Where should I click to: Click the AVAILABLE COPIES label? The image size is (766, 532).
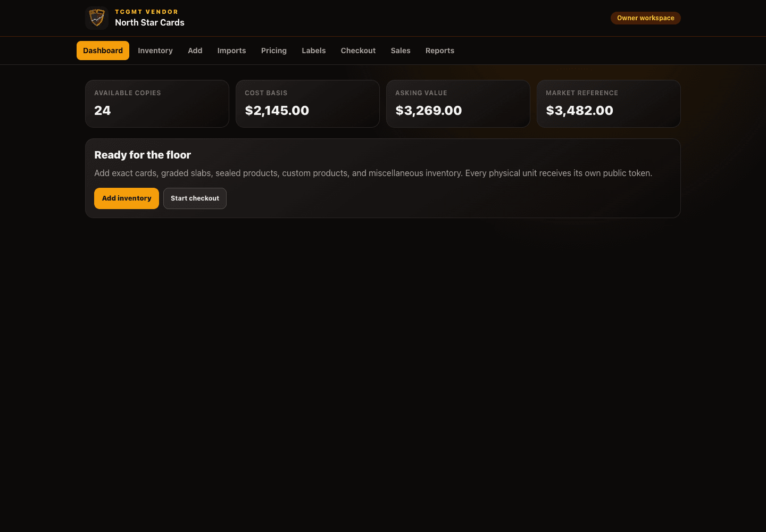tap(128, 93)
